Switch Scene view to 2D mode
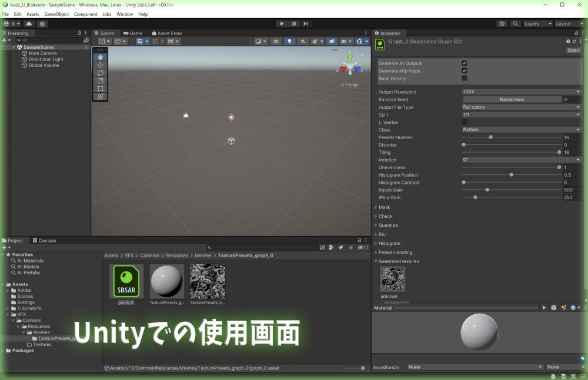 pos(276,41)
